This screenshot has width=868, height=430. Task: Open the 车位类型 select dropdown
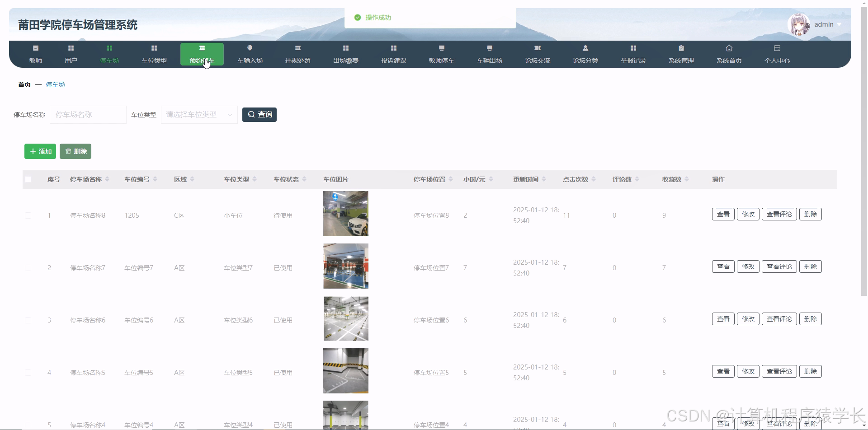[199, 115]
